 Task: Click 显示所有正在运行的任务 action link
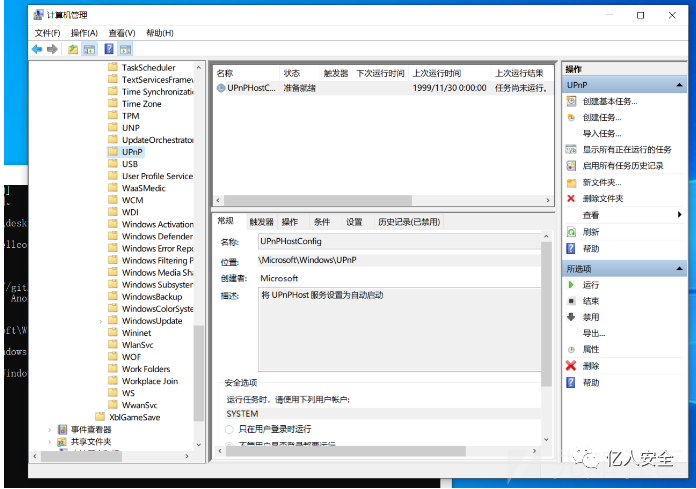tap(627, 150)
